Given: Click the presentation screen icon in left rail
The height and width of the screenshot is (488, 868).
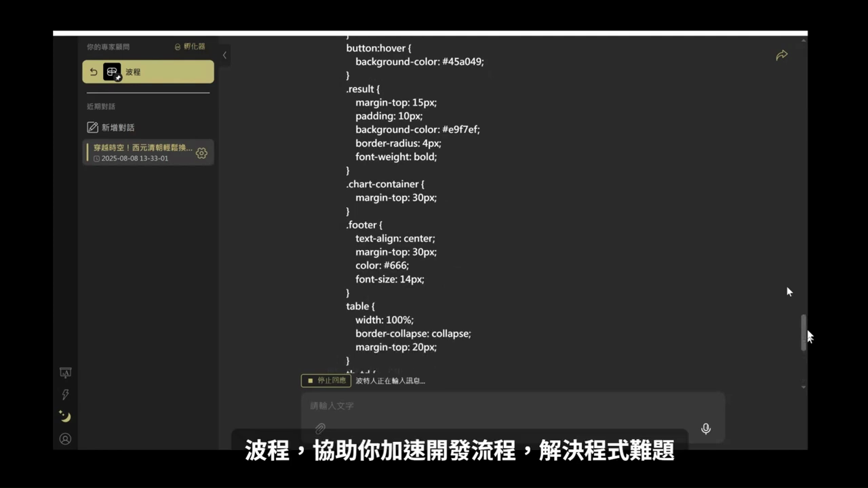Looking at the screenshot, I should [x=66, y=373].
